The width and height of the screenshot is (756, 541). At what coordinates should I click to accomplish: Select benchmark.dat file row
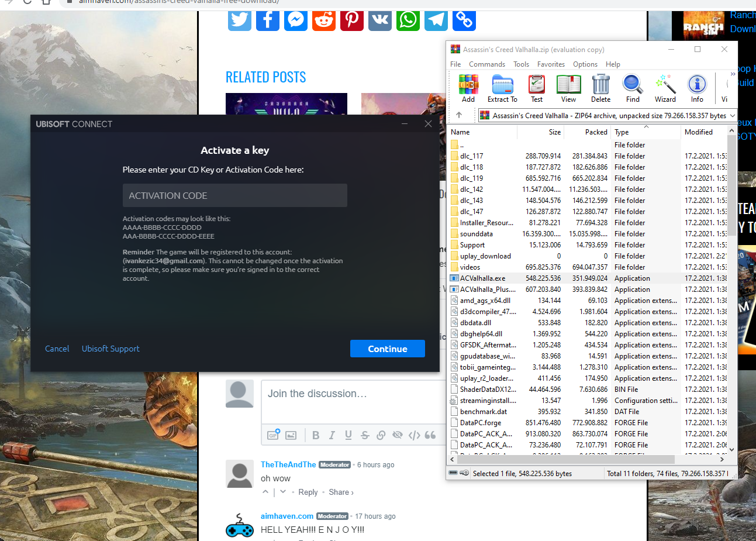588,412
